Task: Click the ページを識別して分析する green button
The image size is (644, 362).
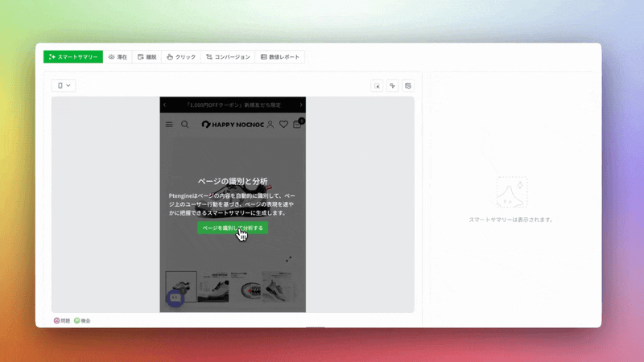Action: click(x=233, y=228)
